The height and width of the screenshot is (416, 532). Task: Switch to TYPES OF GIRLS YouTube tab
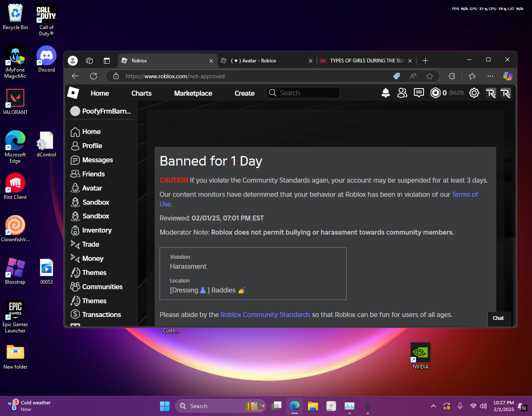(366, 61)
